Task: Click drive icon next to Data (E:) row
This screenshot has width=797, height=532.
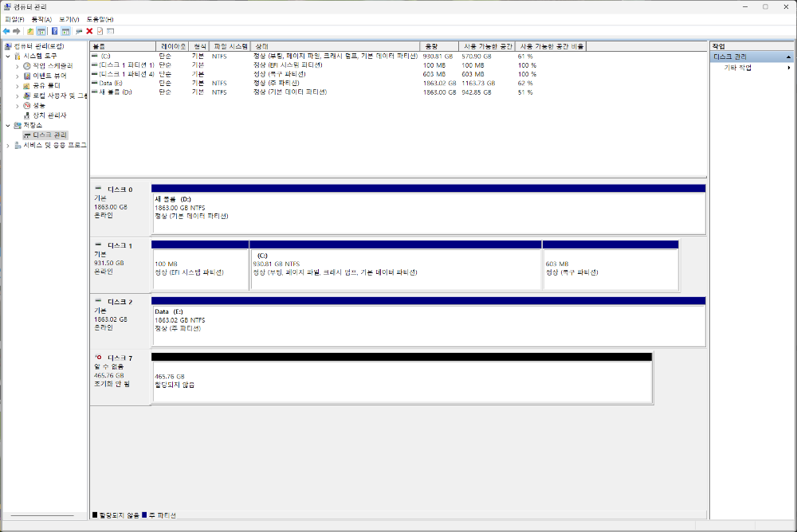Action: [x=95, y=83]
